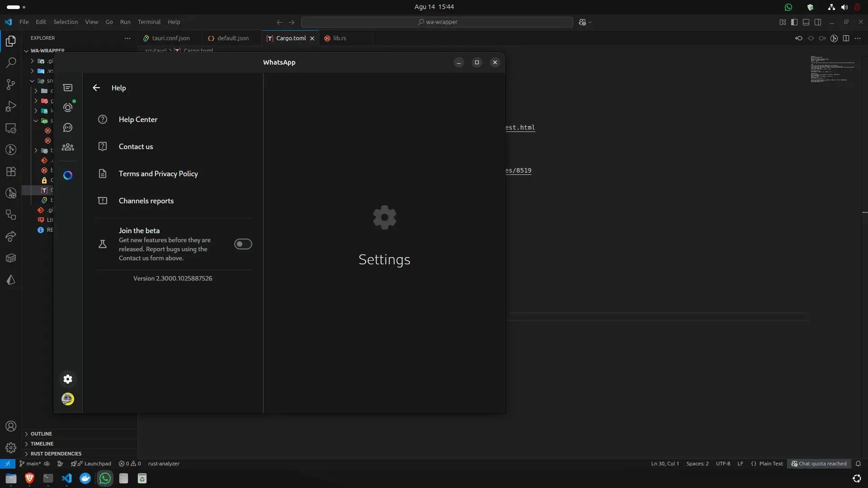Open Meta AI circle icon

click(68, 175)
